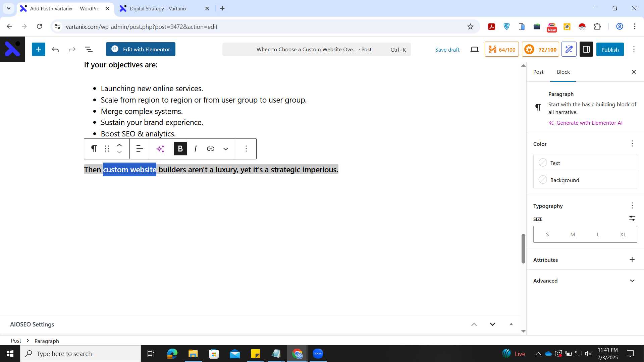Toggle italic formatting
Screen dimensions: 644x362
click(196, 148)
